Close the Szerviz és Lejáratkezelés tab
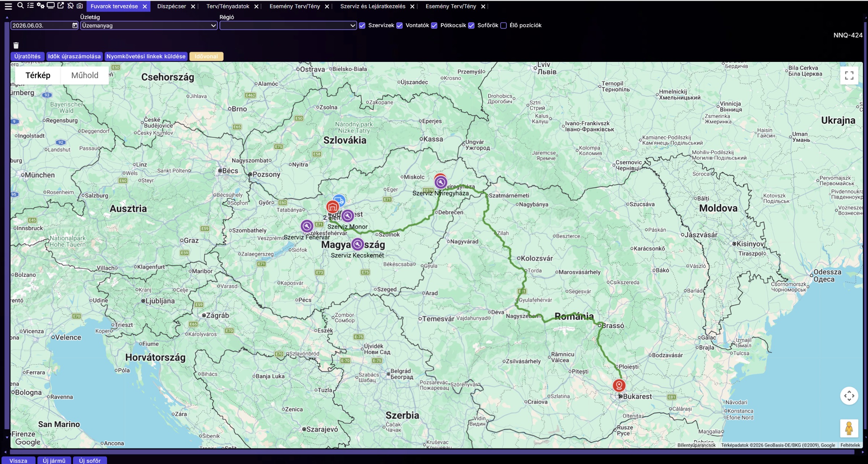868x464 pixels. pyautogui.click(x=412, y=7)
